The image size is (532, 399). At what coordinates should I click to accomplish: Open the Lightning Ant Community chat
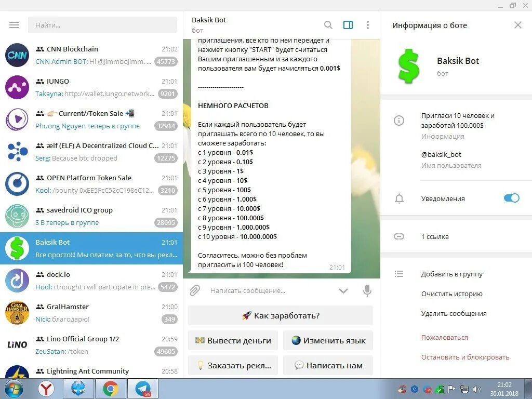coord(91,370)
